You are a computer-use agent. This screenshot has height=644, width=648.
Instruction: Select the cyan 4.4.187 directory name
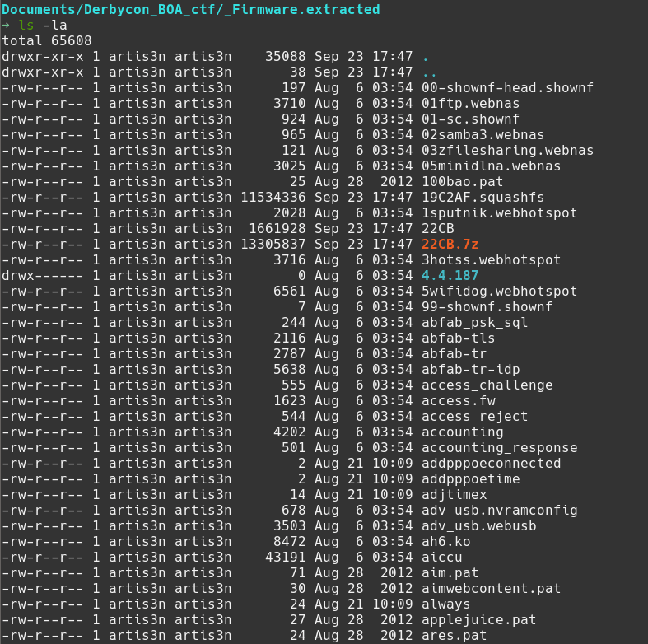pyautogui.click(x=450, y=276)
